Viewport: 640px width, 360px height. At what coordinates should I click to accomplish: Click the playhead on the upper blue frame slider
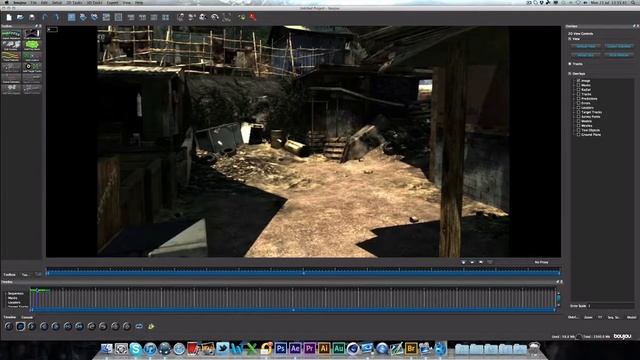pyautogui.click(x=303, y=272)
